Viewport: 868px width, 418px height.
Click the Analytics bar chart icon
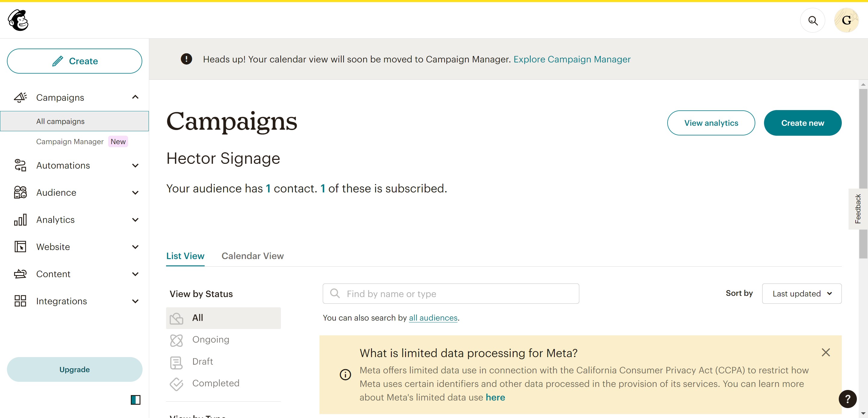click(x=20, y=220)
